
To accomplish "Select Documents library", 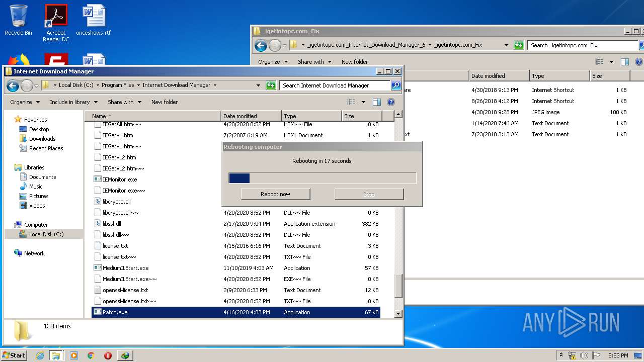I will [x=42, y=177].
